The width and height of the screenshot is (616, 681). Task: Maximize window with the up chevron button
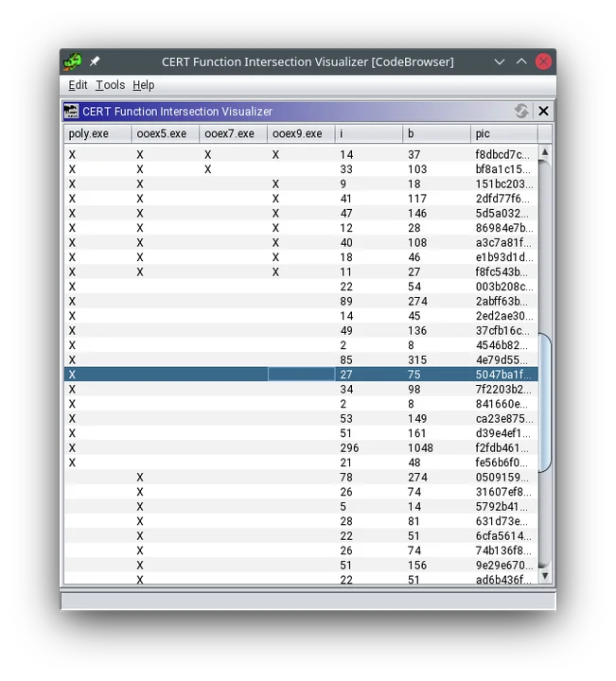tap(521, 61)
